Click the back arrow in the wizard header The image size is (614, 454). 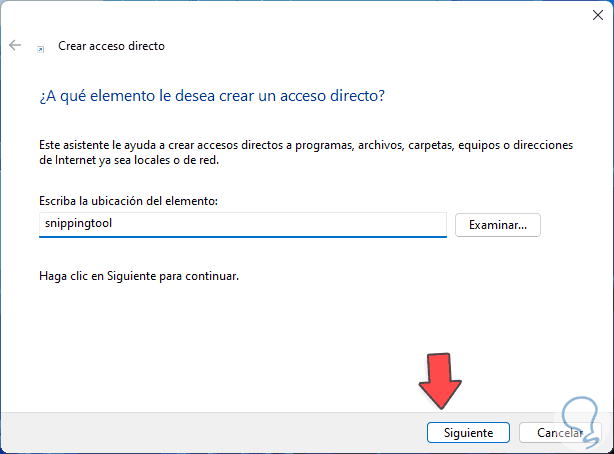coord(15,46)
